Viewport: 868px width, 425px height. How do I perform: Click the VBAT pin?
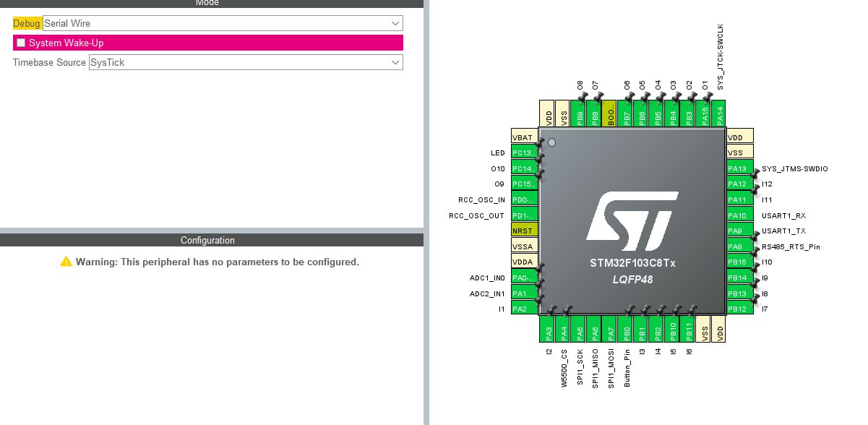point(525,137)
